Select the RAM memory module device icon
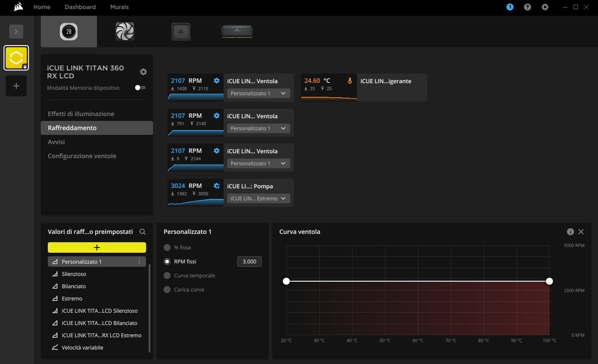The height and width of the screenshot is (364, 598). [237, 32]
